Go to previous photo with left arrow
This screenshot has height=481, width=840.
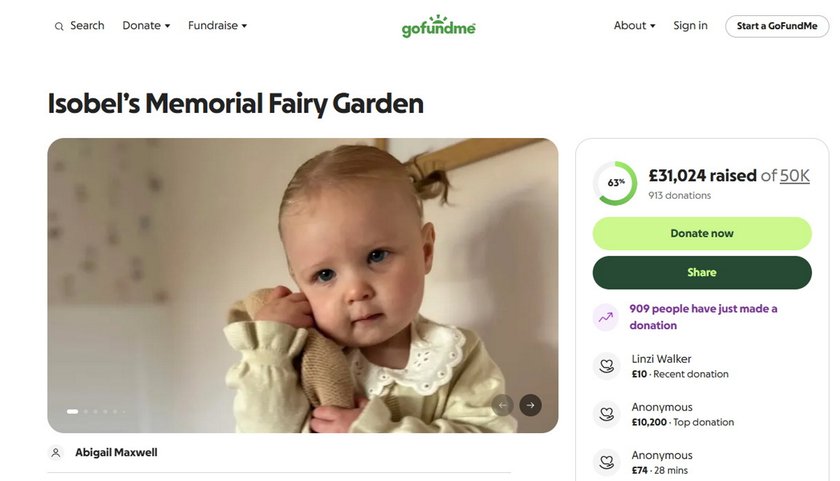pos(503,405)
